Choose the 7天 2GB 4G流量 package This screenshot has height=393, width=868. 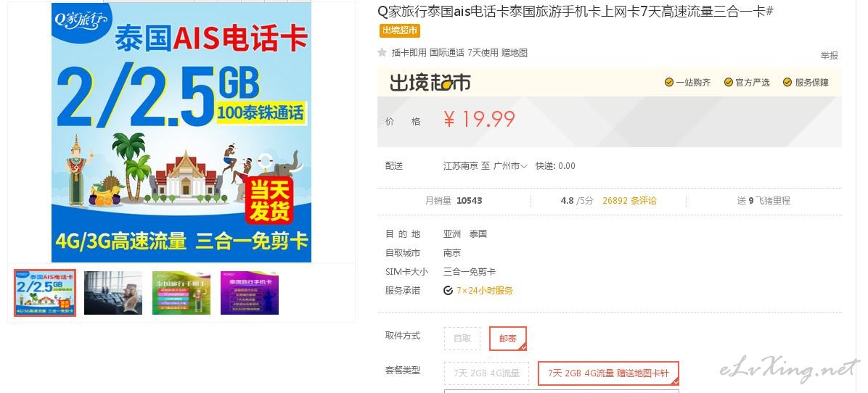coord(486,373)
